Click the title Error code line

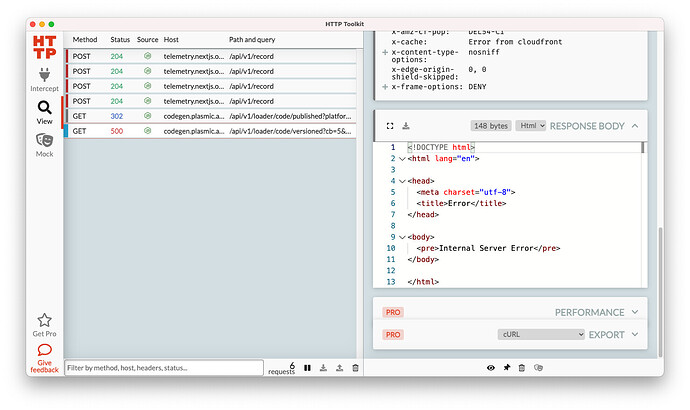pyautogui.click(x=461, y=204)
